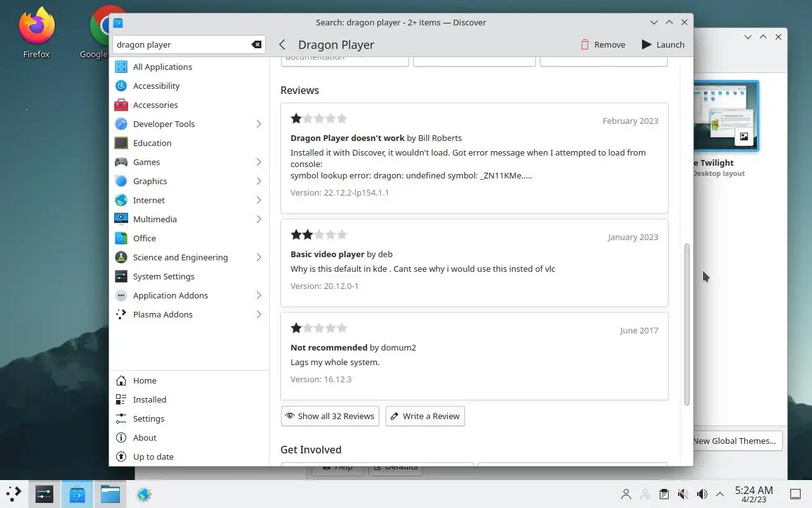Expand Games subcategories
This screenshot has width=812, height=508.
tap(259, 162)
